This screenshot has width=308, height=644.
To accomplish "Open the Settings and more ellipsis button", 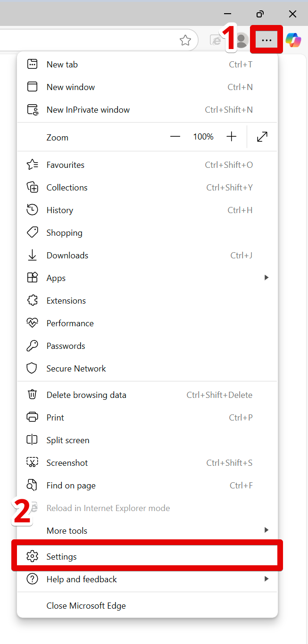I will point(267,41).
